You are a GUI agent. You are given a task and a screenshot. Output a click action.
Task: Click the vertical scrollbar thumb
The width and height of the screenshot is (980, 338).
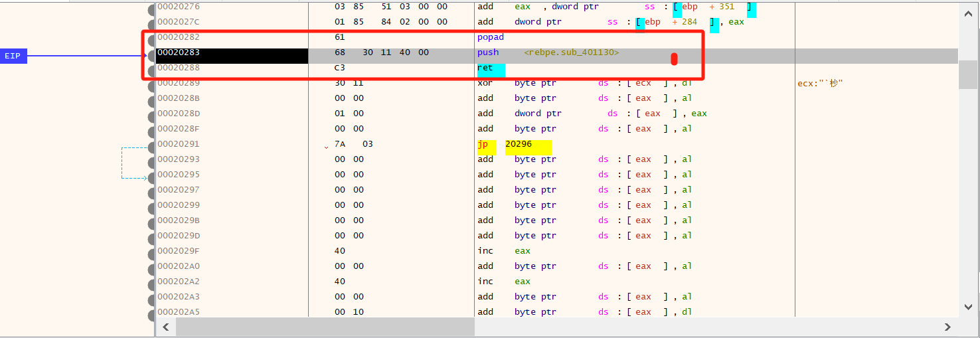click(968, 73)
